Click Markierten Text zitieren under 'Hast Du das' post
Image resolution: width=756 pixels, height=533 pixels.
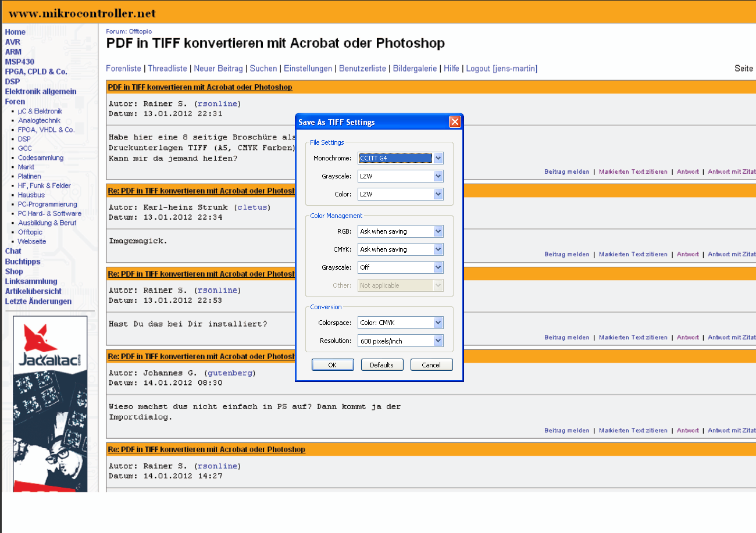[633, 337]
